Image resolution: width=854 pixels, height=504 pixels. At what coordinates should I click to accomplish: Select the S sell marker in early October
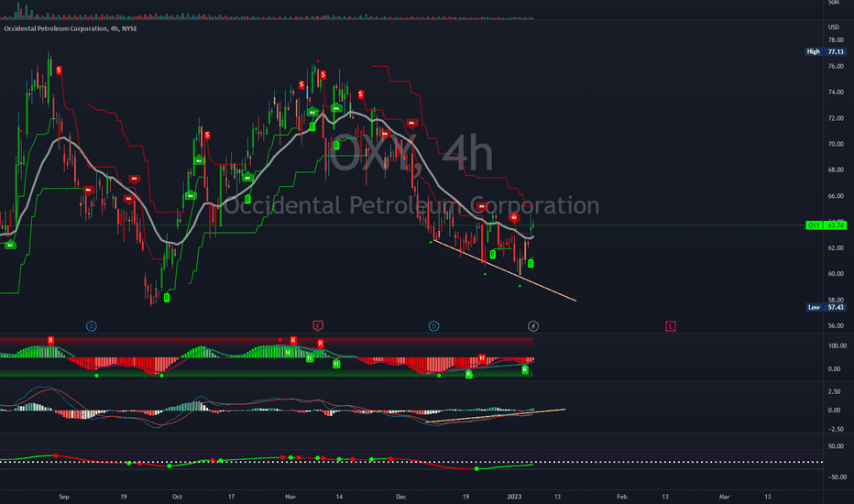coord(207,135)
